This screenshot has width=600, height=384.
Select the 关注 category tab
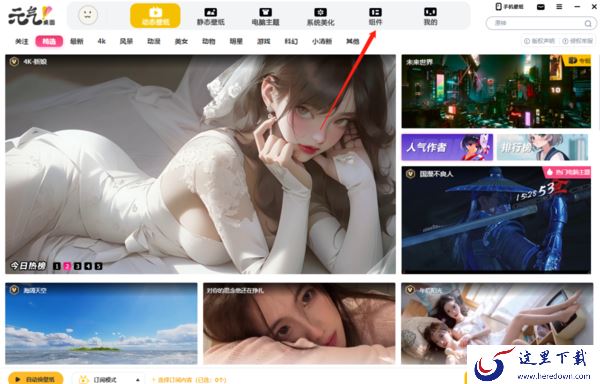point(22,41)
